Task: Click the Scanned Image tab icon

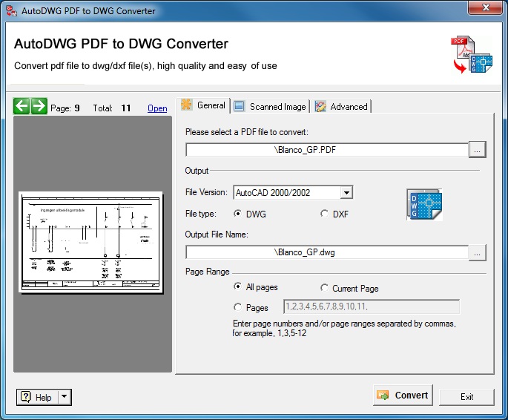Action: coord(239,106)
